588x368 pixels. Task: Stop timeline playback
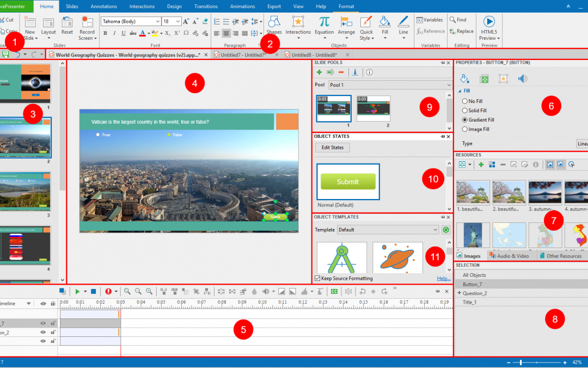point(94,291)
